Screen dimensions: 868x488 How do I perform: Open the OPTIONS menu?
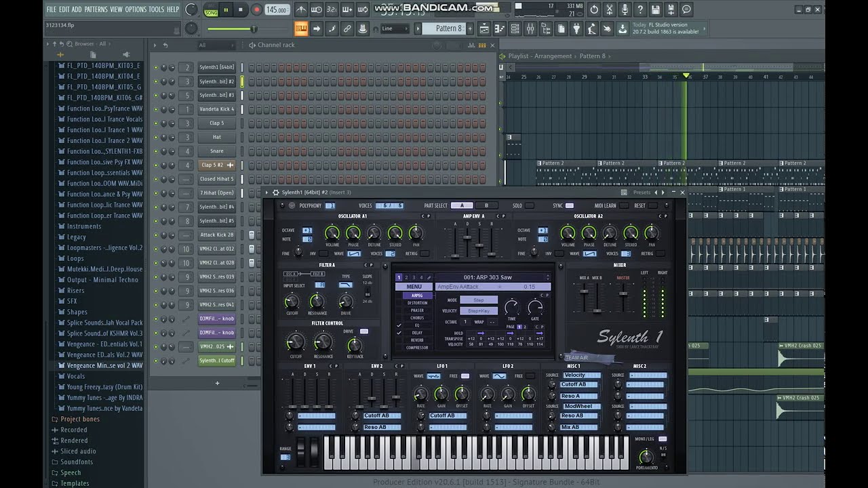[x=136, y=9]
